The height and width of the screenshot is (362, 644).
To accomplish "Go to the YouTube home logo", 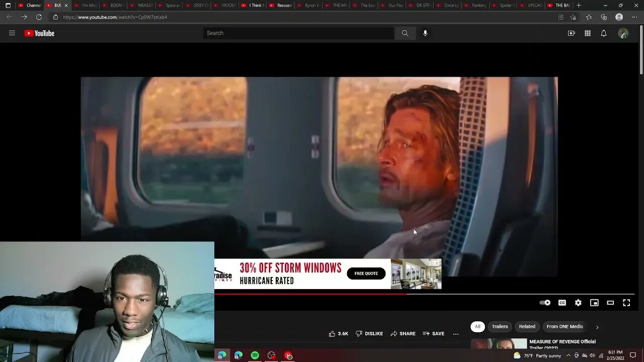I will point(39,33).
